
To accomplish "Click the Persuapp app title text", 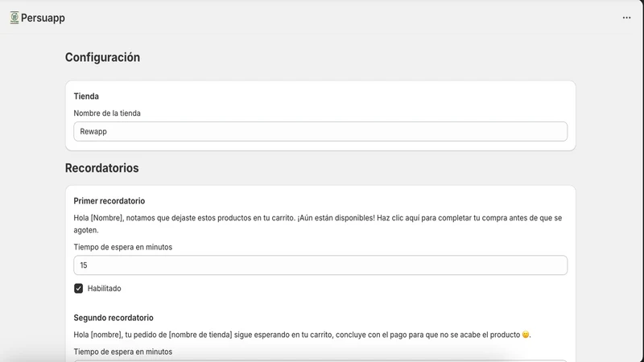I will pos(43,18).
